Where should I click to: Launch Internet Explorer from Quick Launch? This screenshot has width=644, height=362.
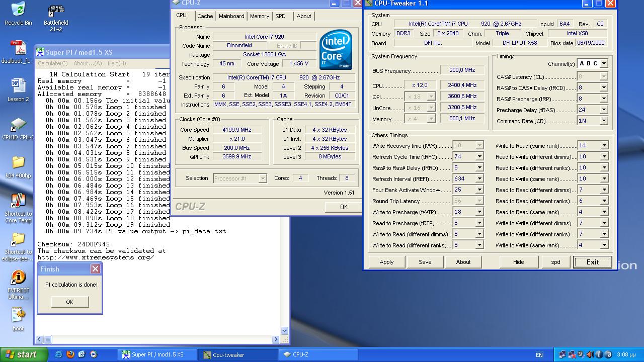click(x=58, y=354)
